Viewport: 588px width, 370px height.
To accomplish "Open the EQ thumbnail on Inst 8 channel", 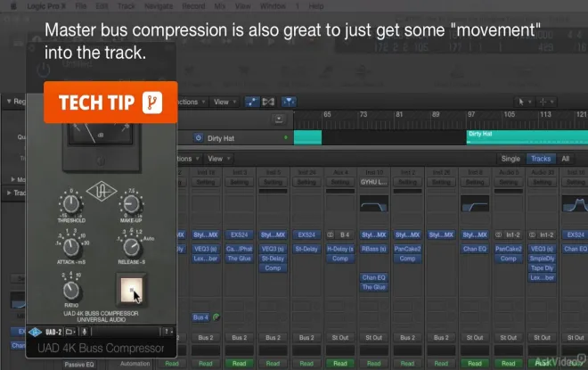I will [475, 203].
